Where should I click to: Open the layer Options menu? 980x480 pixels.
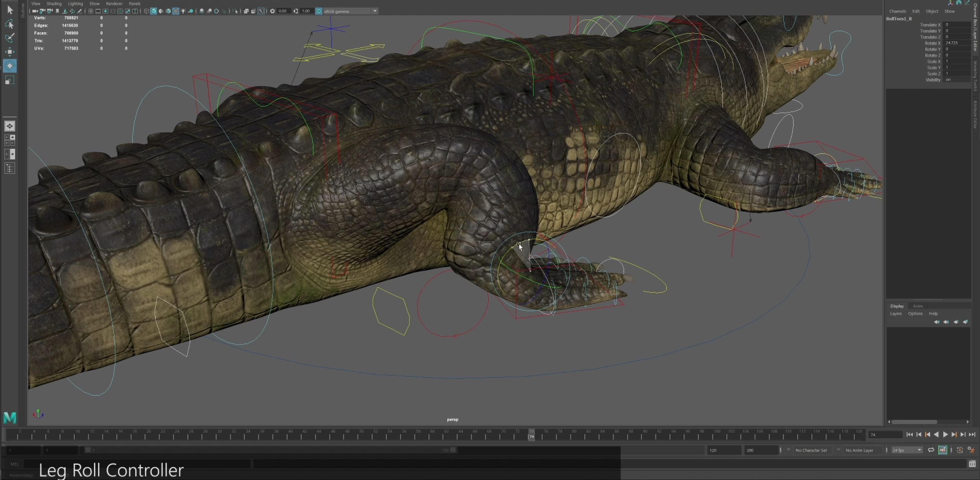915,314
